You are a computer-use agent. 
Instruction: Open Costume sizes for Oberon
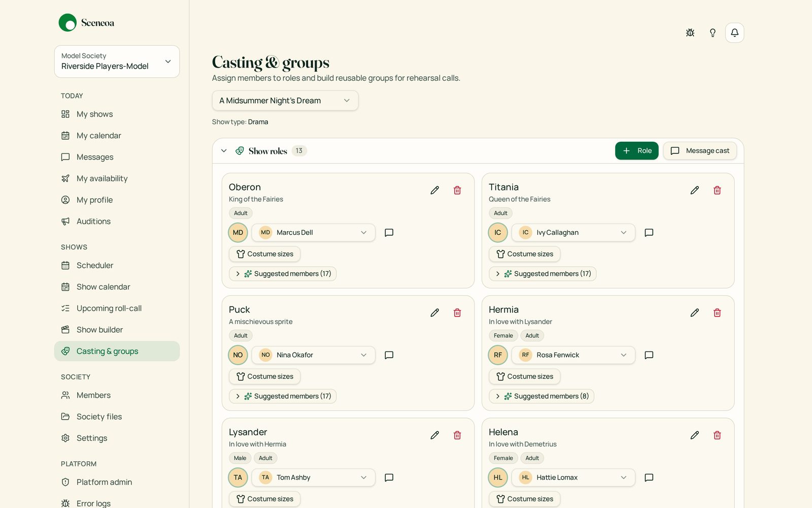point(264,254)
